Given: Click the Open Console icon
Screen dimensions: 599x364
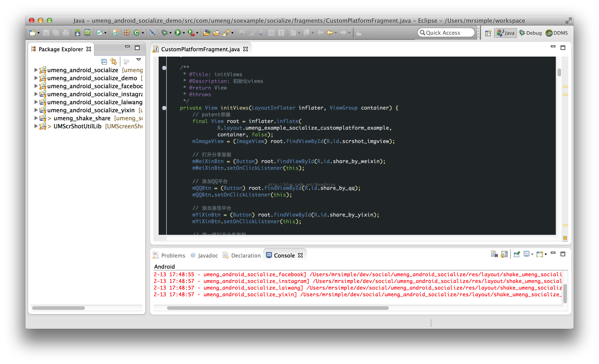Looking at the screenshot, I should 540,254.
